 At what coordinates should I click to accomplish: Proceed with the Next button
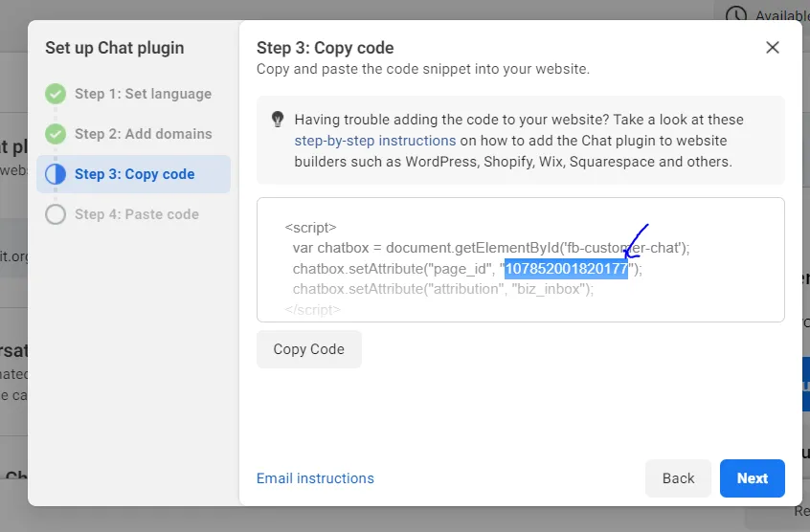point(752,478)
